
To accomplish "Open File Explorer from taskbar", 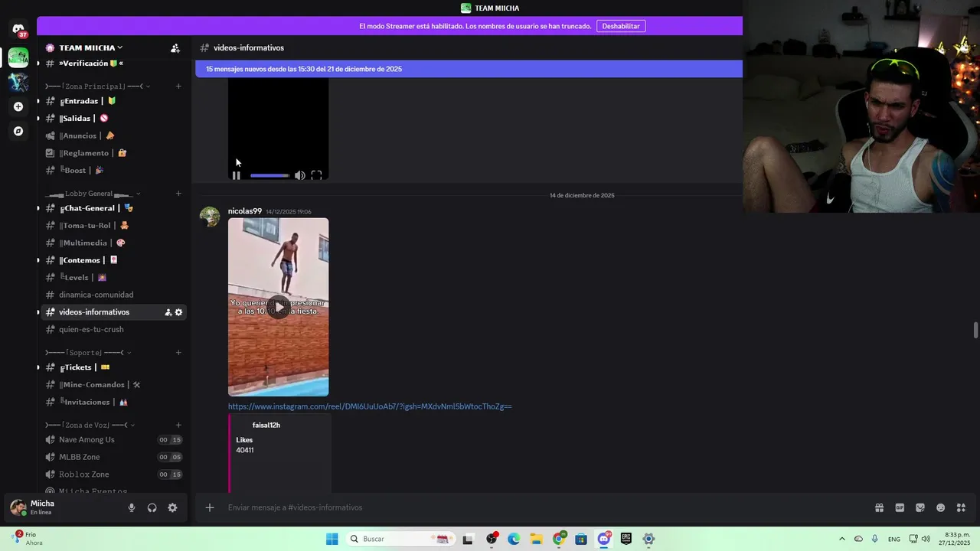I will pyautogui.click(x=536, y=539).
